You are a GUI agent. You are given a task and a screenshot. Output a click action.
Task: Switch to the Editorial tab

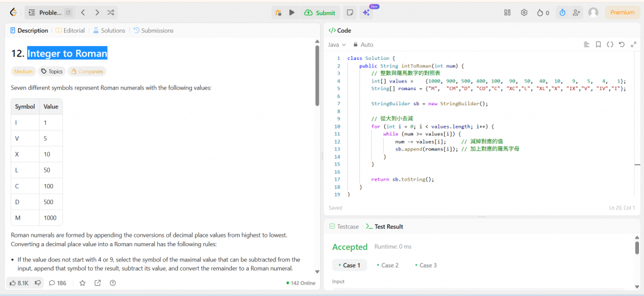click(x=70, y=30)
